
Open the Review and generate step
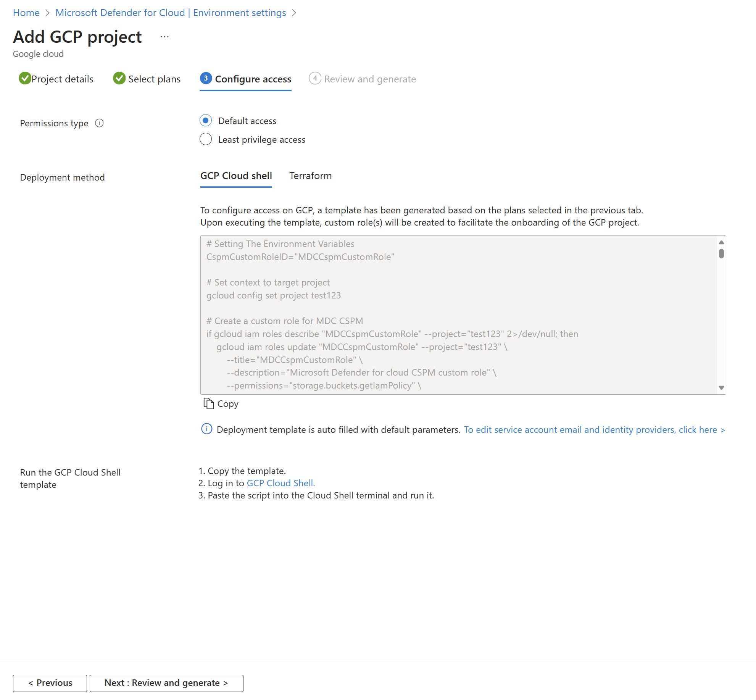point(369,79)
